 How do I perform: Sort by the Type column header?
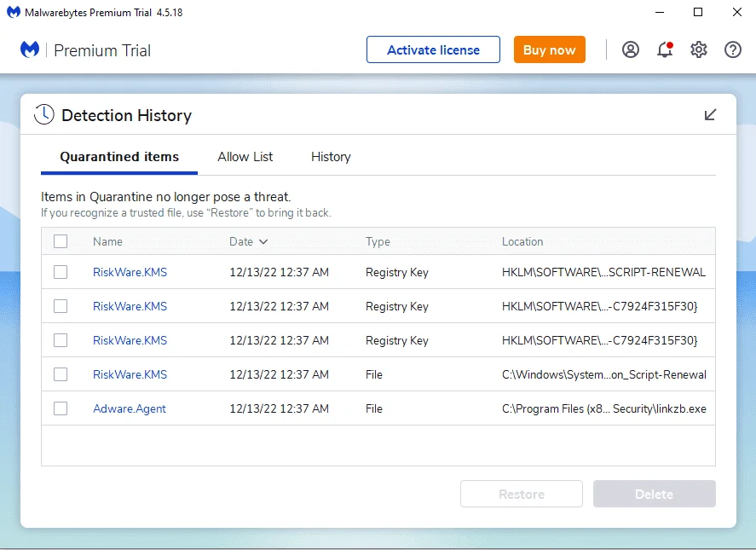[x=378, y=241]
